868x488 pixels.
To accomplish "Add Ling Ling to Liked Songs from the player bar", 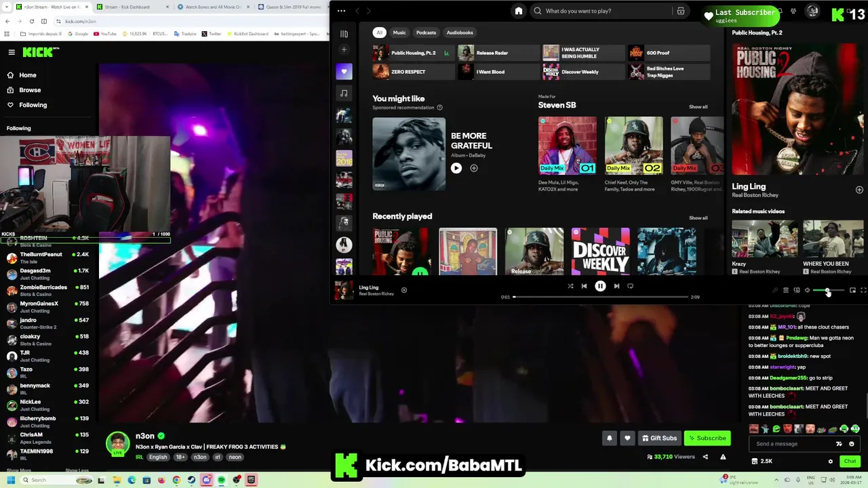I will point(403,290).
